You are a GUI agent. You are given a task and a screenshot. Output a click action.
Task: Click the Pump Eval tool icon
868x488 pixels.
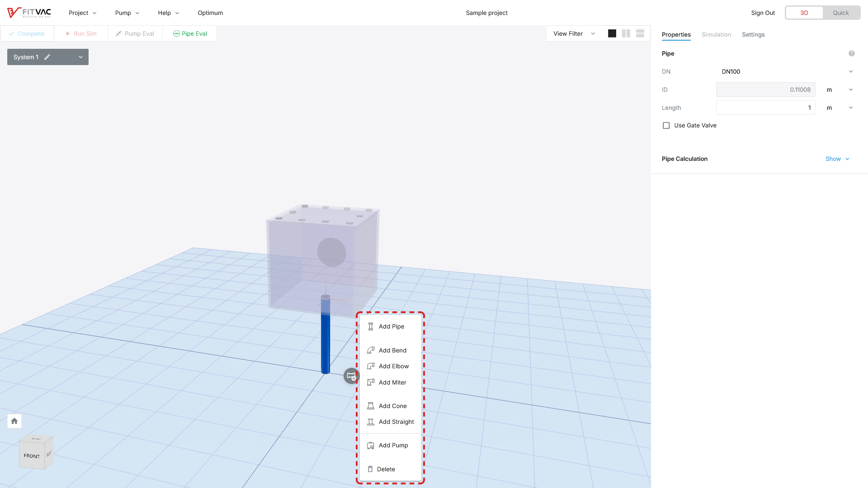coord(119,33)
